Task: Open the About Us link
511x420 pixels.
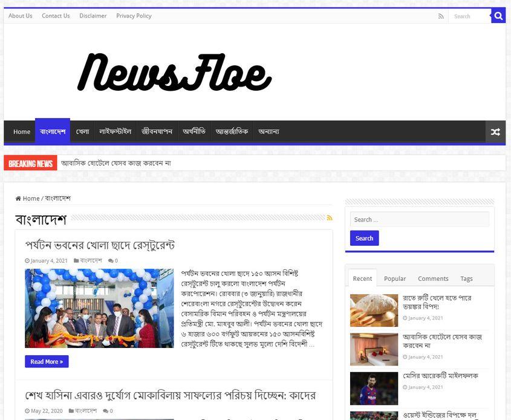Action: (20, 16)
